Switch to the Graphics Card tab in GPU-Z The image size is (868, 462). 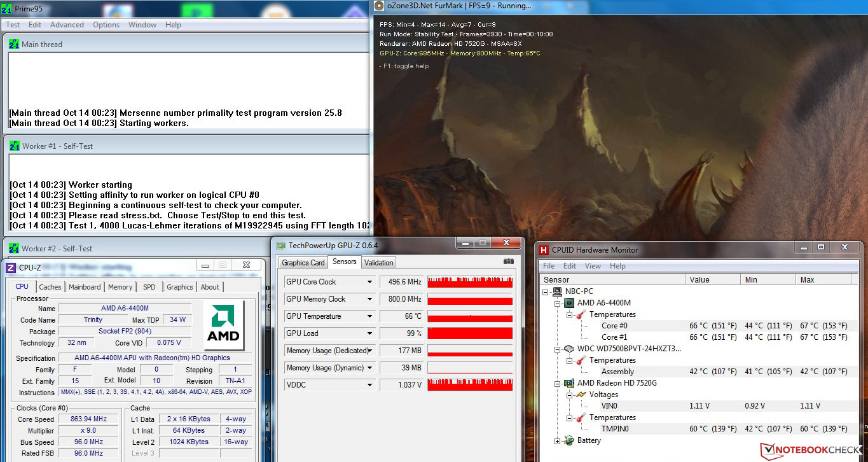click(x=303, y=263)
